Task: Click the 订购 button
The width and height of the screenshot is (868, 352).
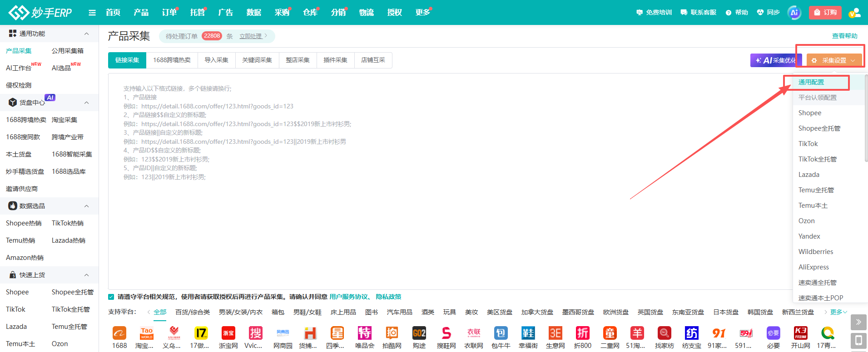Action: click(x=825, y=13)
